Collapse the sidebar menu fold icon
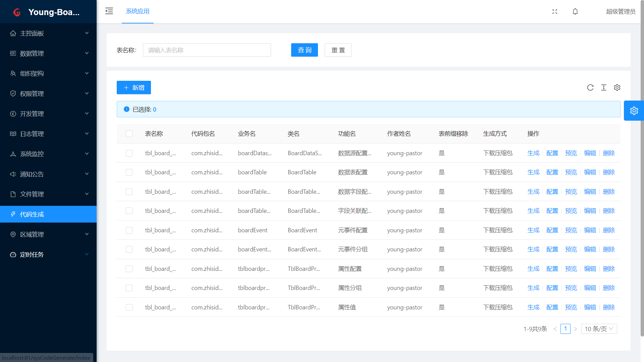The width and height of the screenshot is (644, 362). pyautogui.click(x=109, y=11)
